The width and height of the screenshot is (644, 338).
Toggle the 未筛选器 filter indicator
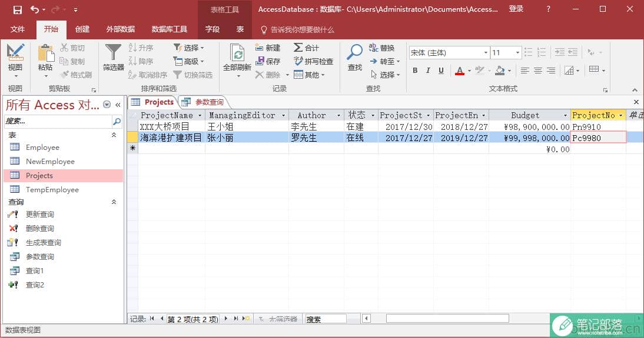pyautogui.click(x=278, y=319)
